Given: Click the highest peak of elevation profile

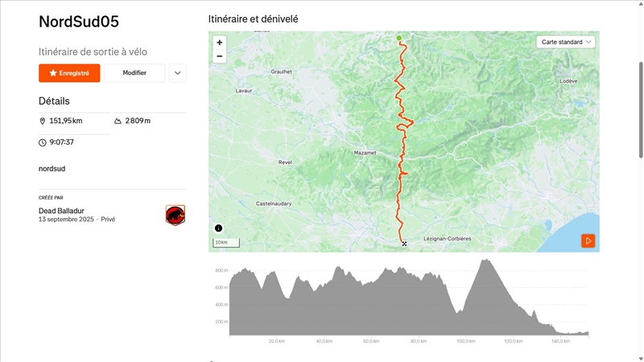Looking at the screenshot, I should 486,261.
